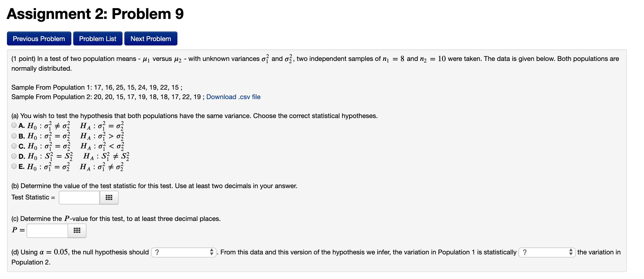Image resolution: width=644 pixels, height=279 pixels.
Task: Advance to the Next Problem
Action: tap(151, 39)
